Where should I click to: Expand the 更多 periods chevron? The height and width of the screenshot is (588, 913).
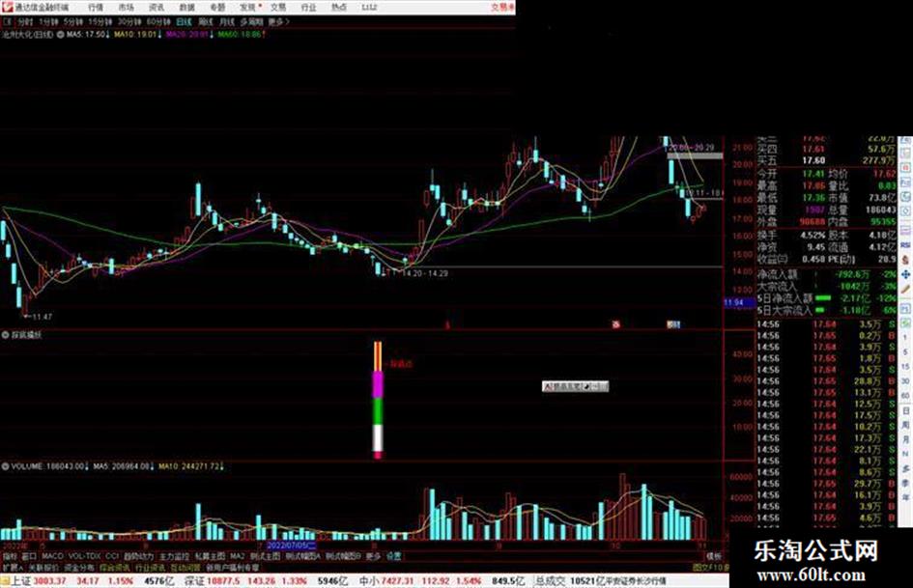coord(278,22)
